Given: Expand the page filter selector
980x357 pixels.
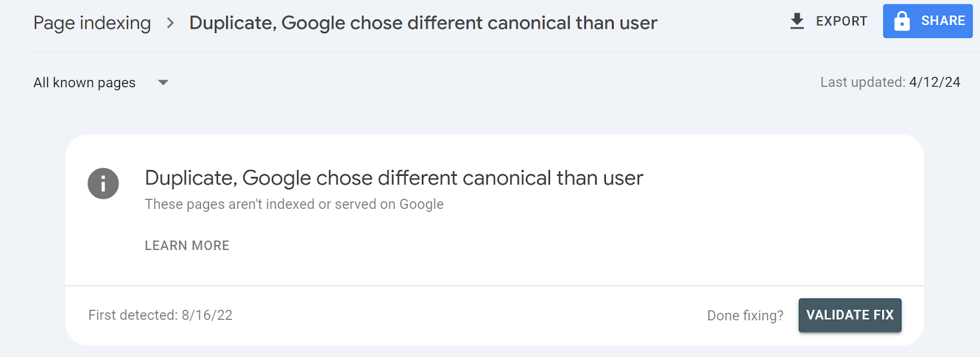Looking at the screenshot, I should (x=101, y=82).
